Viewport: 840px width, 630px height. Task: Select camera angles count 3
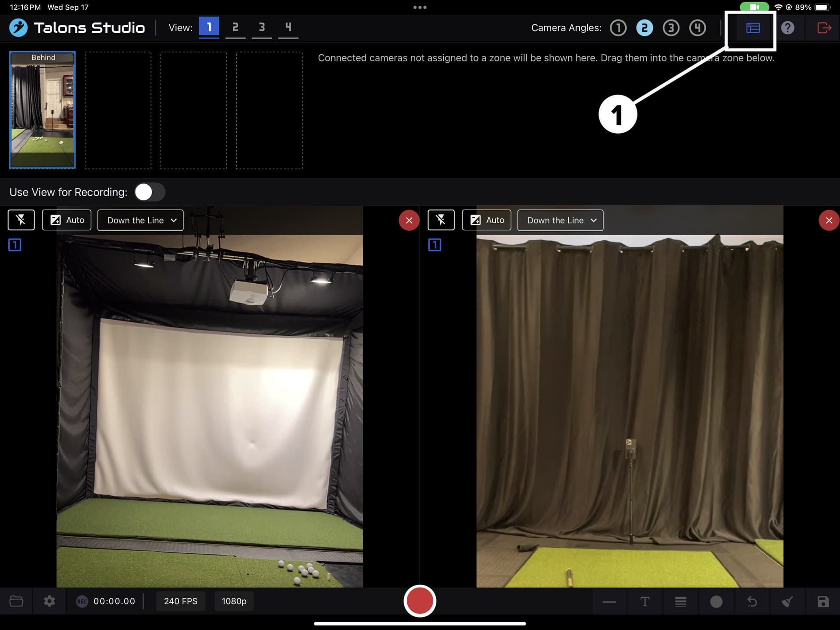671,28
